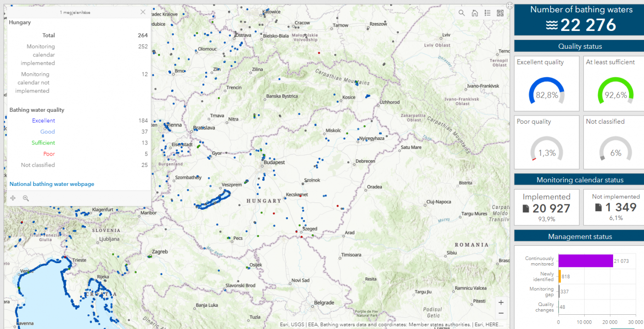
Task: Select the Implemented monitoring calendar card
Action: [x=546, y=207]
